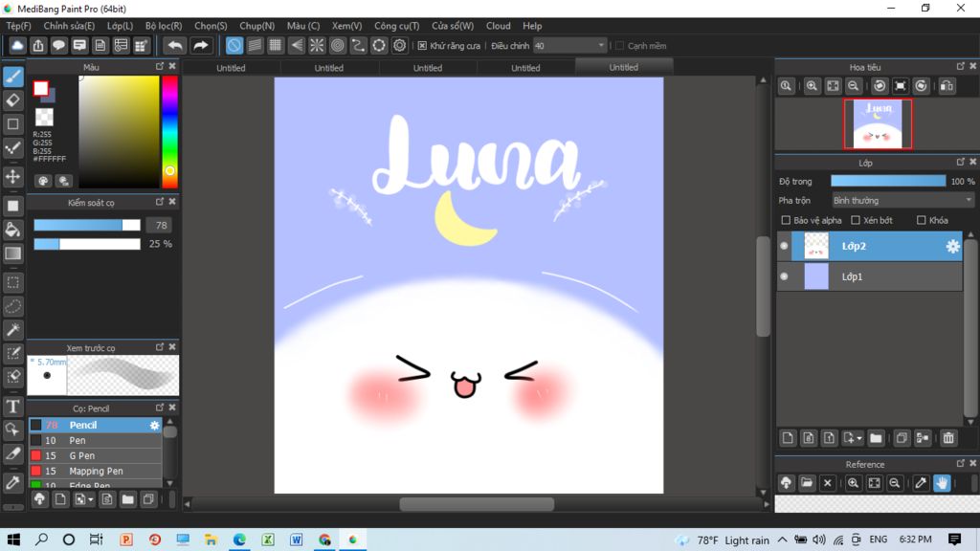Select the Bucket fill tool
The width and height of the screenshot is (980, 551).
pyautogui.click(x=13, y=230)
